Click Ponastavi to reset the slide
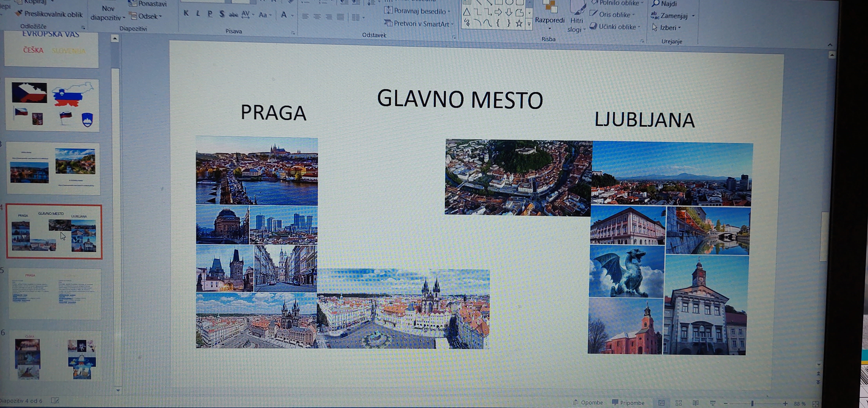 click(148, 4)
